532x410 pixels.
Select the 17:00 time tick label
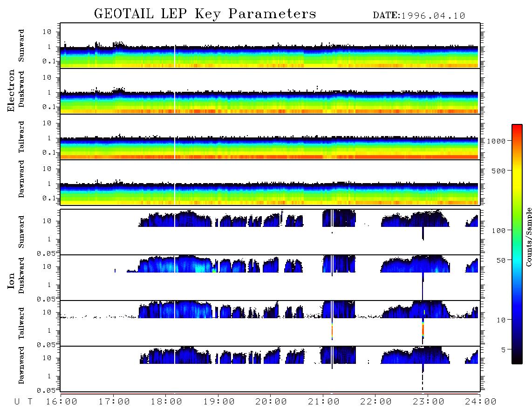(114, 402)
